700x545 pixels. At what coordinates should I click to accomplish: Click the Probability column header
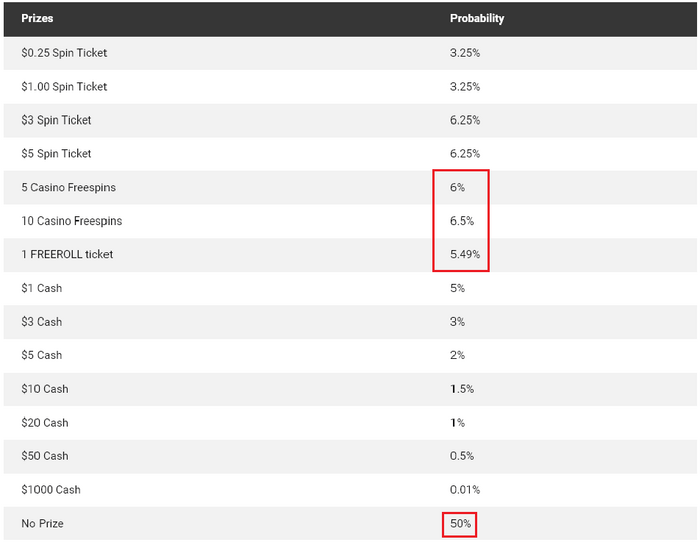point(477,19)
